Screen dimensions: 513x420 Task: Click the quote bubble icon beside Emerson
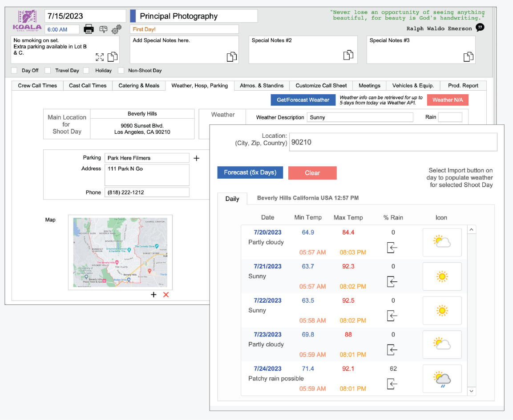tap(480, 28)
